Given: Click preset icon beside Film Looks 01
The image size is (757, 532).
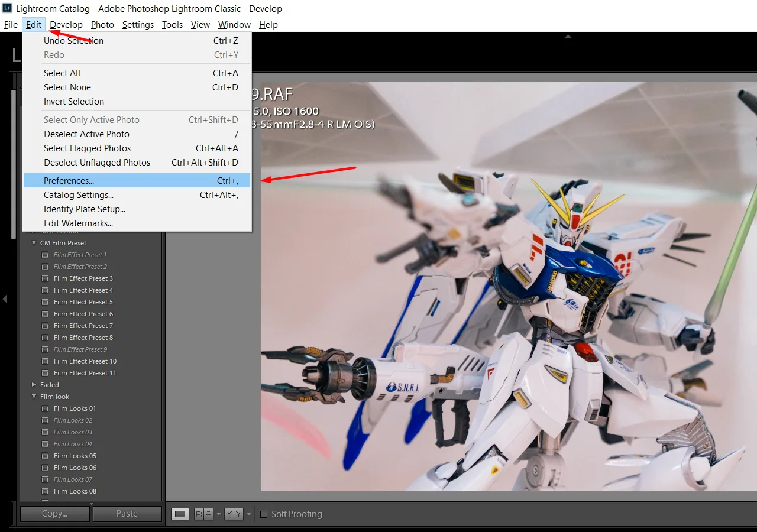Looking at the screenshot, I should coord(45,408).
